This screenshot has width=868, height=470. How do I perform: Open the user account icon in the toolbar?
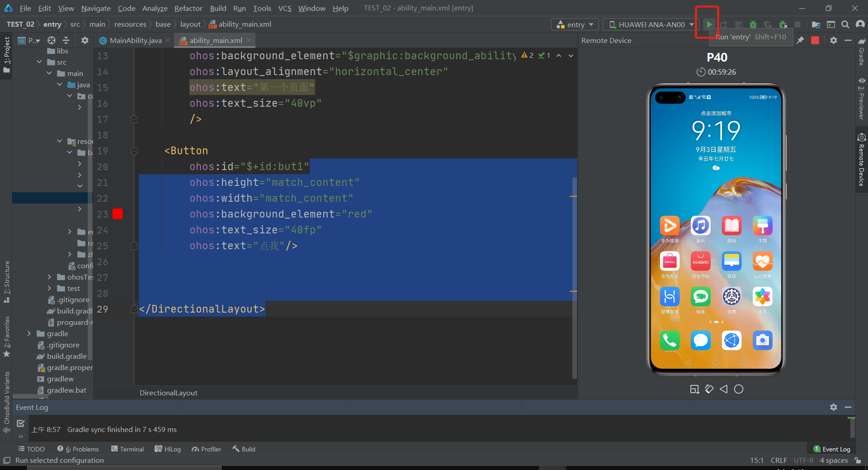point(860,24)
